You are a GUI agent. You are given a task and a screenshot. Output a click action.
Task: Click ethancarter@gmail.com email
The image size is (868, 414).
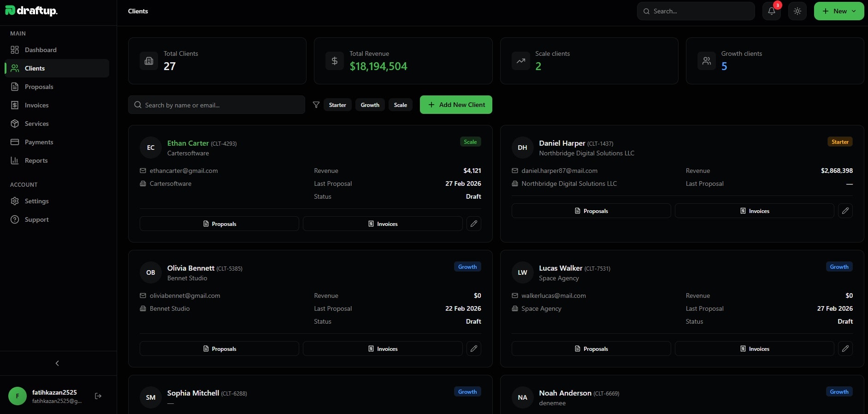(183, 171)
